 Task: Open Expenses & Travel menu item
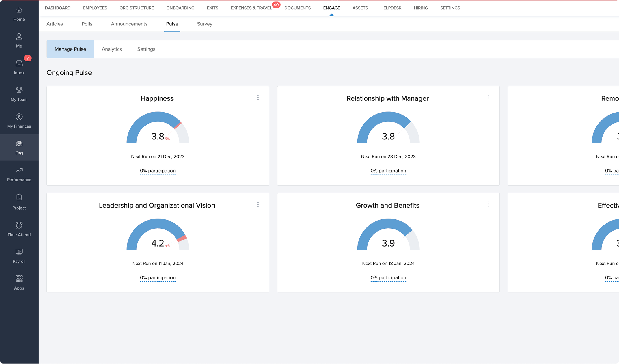coord(251,8)
